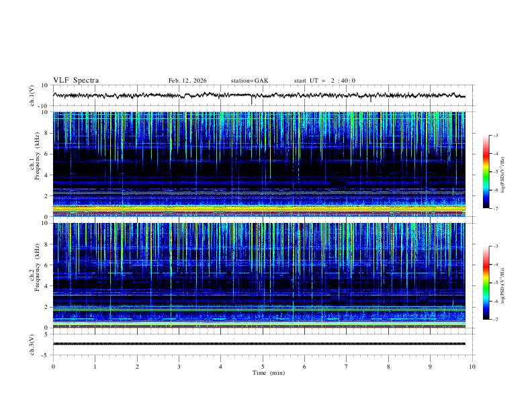Click the ch.1 frequency spectrogram panel
This screenshot has height=411, width=532.
coord(259,164)
